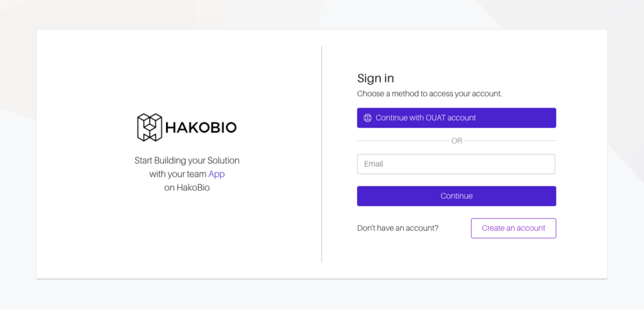This screenshot has height=309, width=644.
Task: Open Create an account
Action: 513,228
